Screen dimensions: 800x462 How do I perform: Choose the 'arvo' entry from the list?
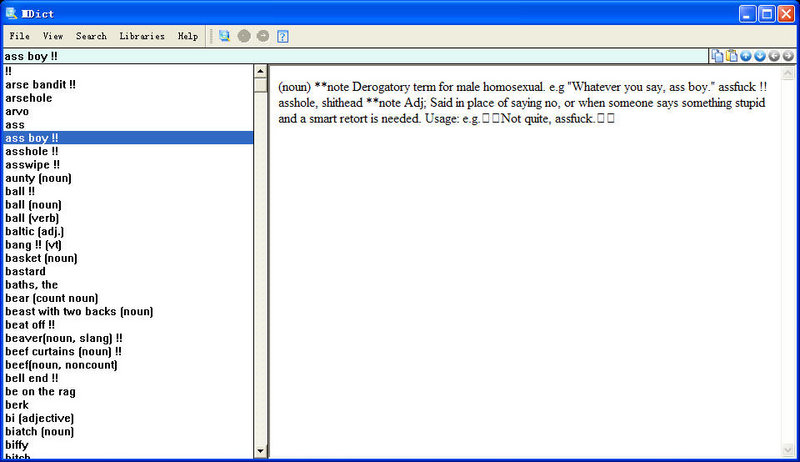(17, 111)
